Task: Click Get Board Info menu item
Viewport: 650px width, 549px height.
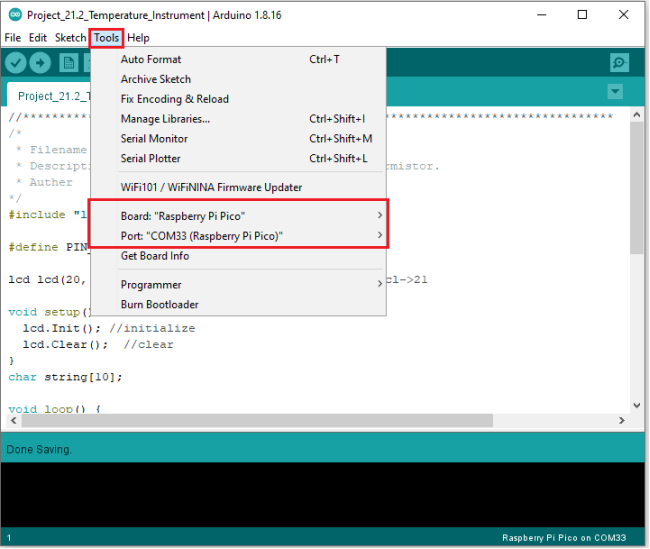Action: 238,256
